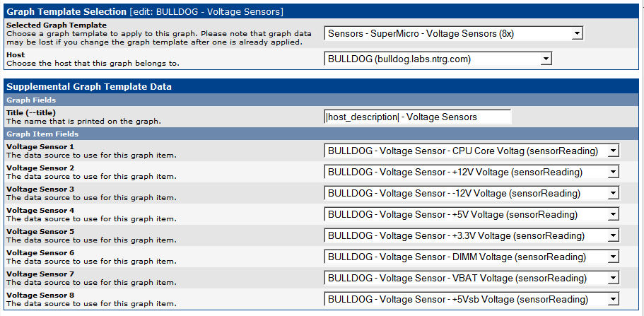Image resolution: width=644 pixels, height=316 pixels.
Task: Open the VBAT Voltage data source dropdown
Action: pos(471,278)
